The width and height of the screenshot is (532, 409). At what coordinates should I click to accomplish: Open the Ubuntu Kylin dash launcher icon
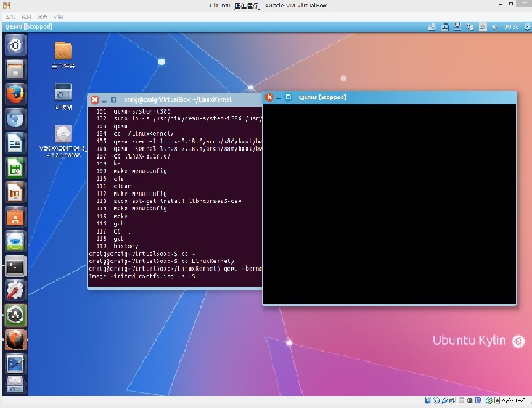[15, 45]
